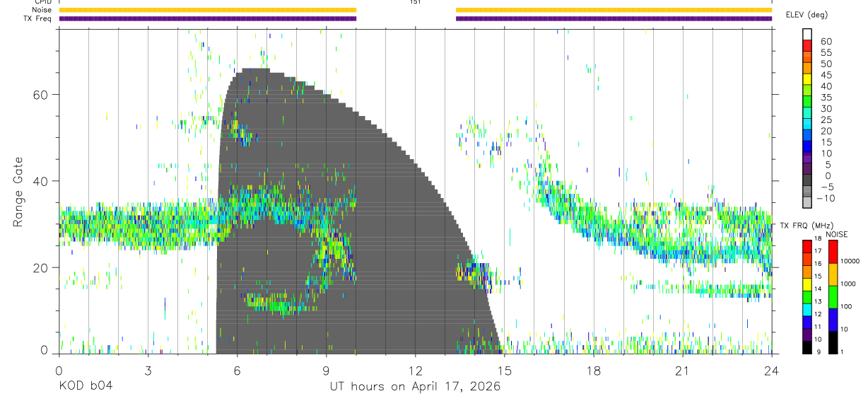868x401 pixels.
Task: Click the '3' tick on UT hours axis
Action: pos(148,370)
